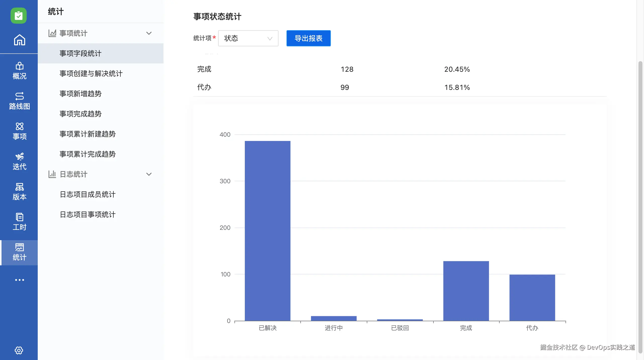Switch to the 迭代 iteration section
This screenshot has height=360, width=644.
point(19,161)
